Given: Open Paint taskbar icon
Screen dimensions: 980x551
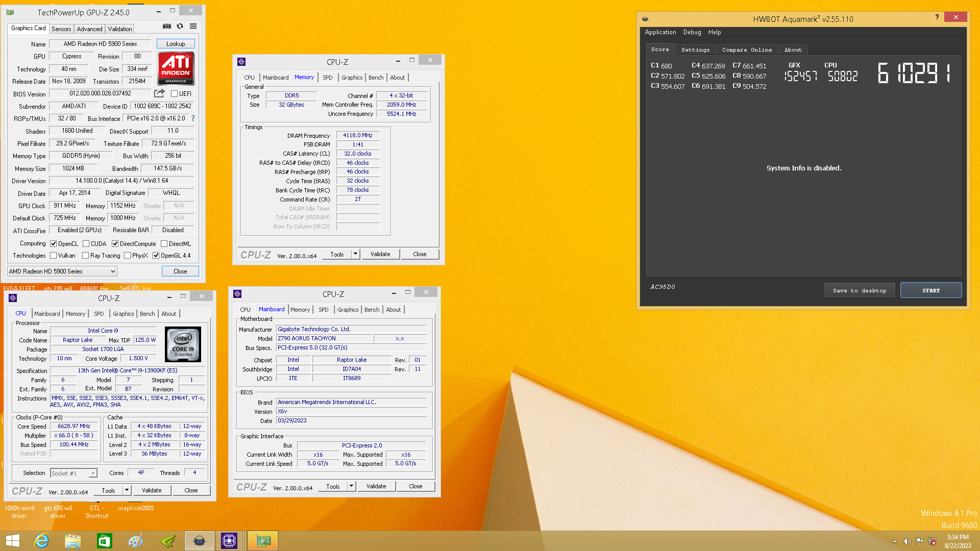Looking at the screenshot, I should pyautogui.click(x=136, y=541).
